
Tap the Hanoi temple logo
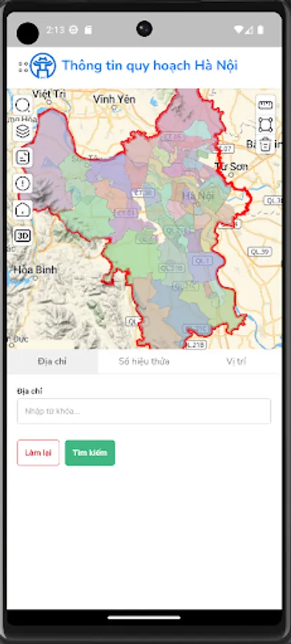pyautogui.click(x=43, y=66)
